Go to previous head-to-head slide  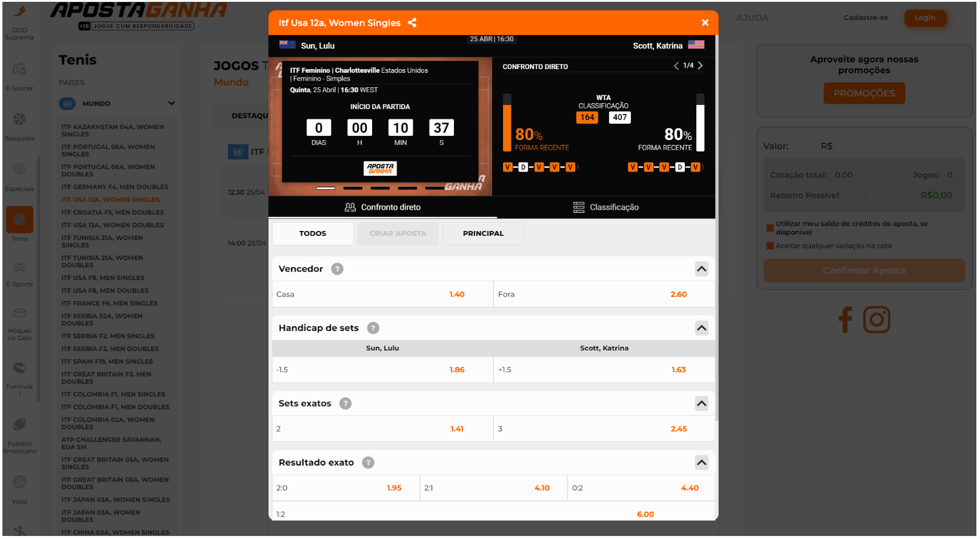point(676,65)
